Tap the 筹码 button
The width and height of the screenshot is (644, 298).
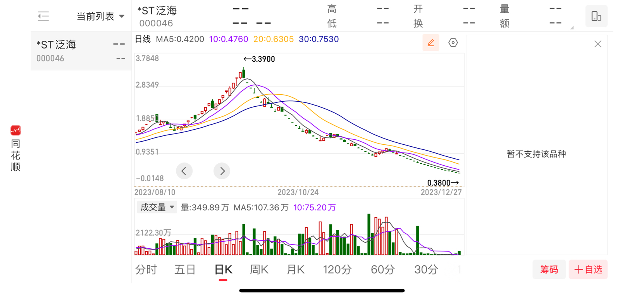[x=549, y=269]
